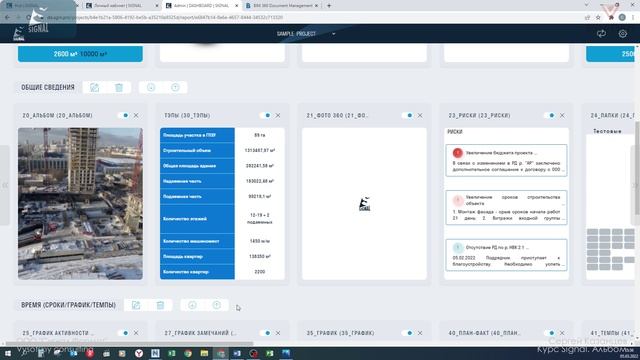Screen dimensions: 640x360
Task: Move ОБЩИЕ СВЕДЕНИЯ section up
Action: click(175, 87)
